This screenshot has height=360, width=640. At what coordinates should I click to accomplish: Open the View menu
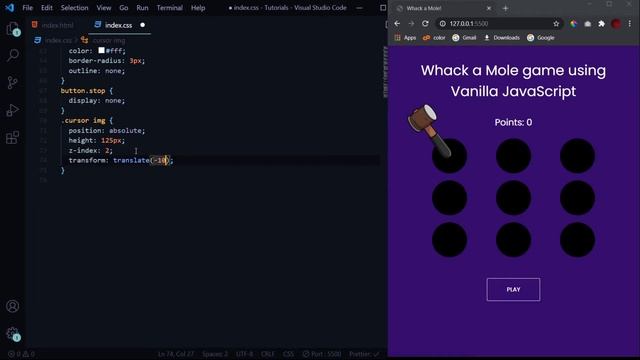(x=104, y=8)
